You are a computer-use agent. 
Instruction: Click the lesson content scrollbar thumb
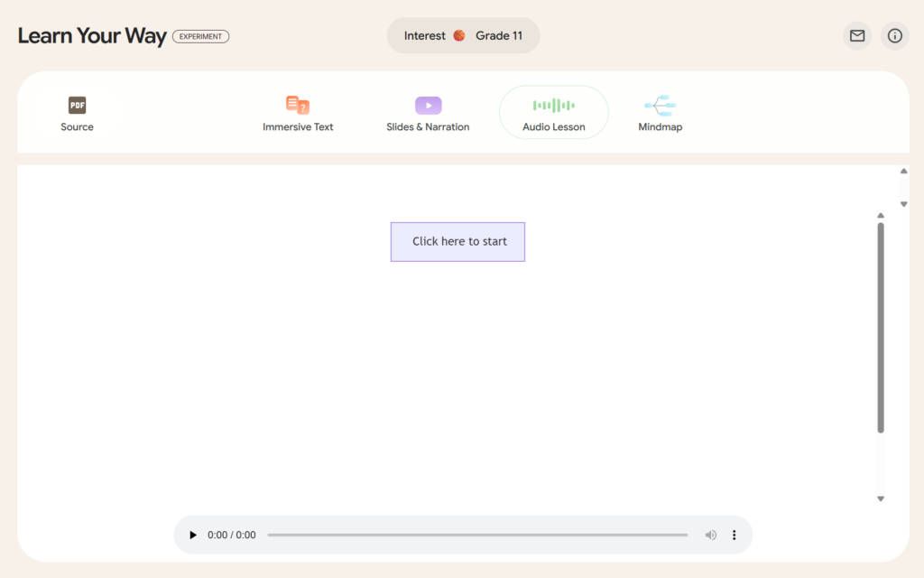[881, 327]
